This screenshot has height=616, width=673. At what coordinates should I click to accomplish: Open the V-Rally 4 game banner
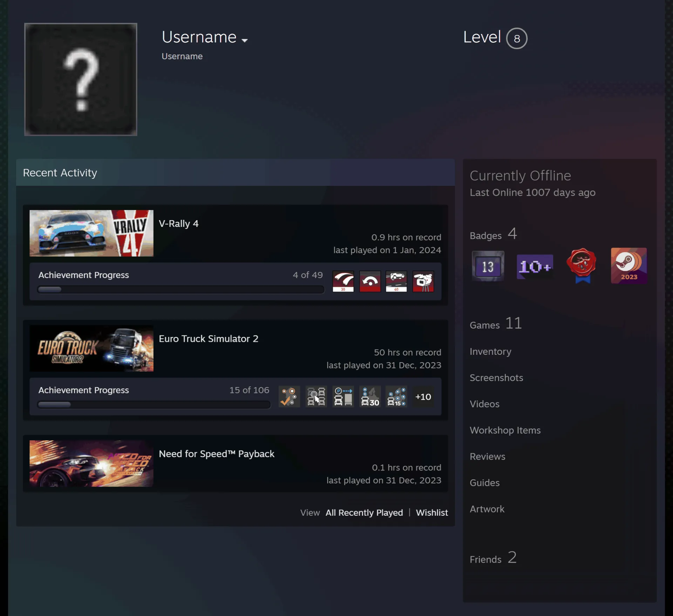click(91, 233)
